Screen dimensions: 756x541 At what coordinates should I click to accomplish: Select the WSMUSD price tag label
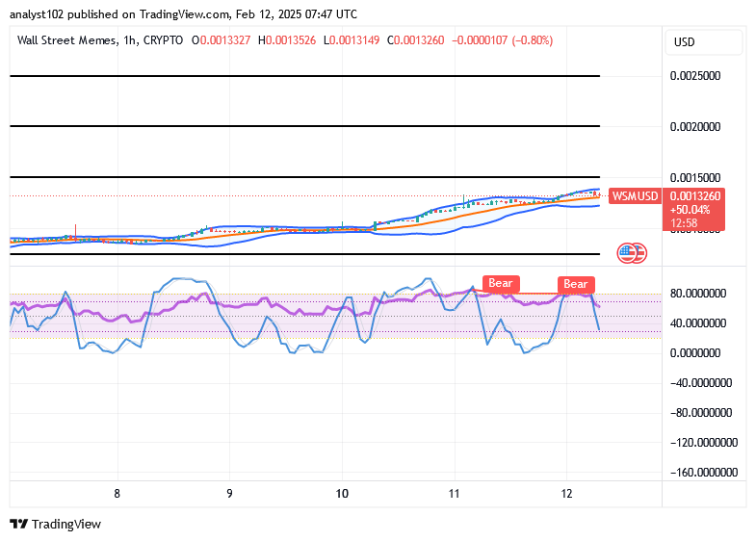click(x=635, y=196)
